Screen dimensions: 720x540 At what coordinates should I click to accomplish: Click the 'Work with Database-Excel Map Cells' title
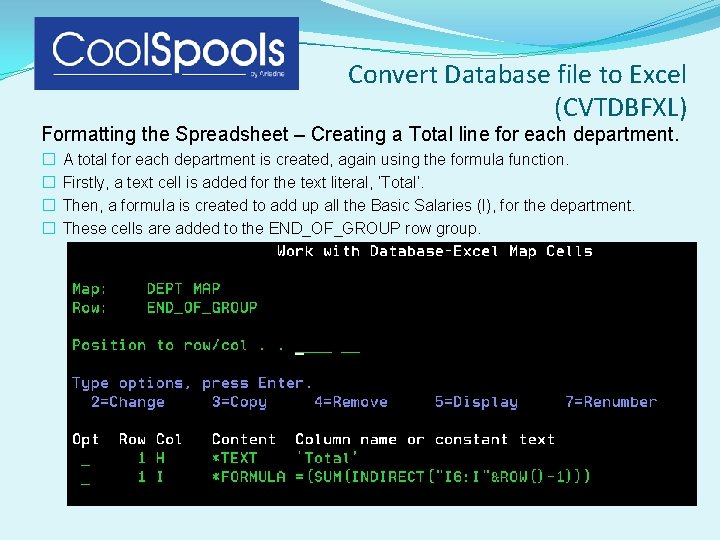tap(434, 251)
